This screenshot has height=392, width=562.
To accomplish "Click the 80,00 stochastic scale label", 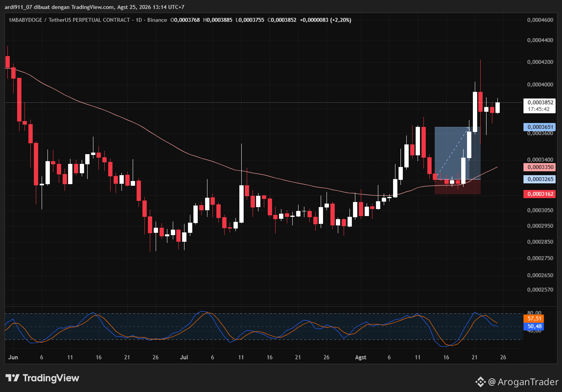I will 535,313.
